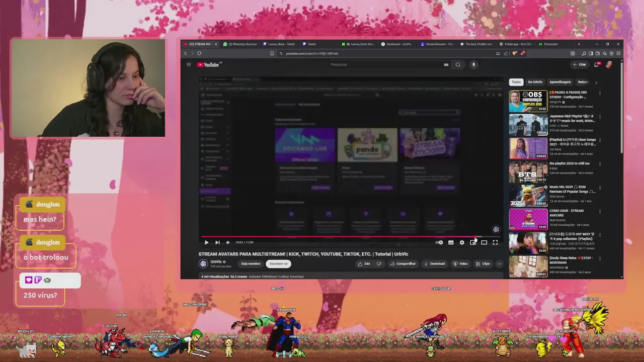
Task: Open more actions ellipsis under video
Action: (x=499, y=263)
